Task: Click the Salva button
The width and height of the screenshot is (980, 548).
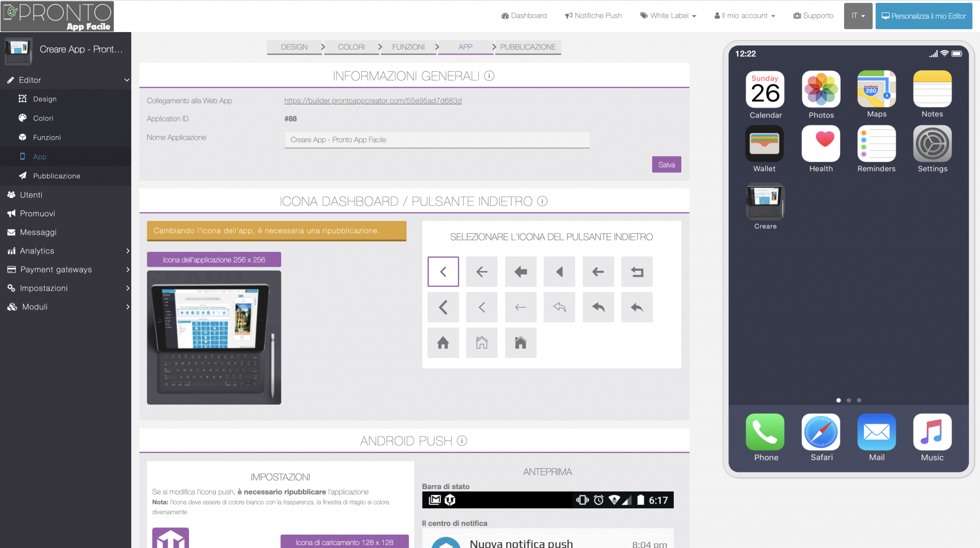Action: click(x=667, y=164)
